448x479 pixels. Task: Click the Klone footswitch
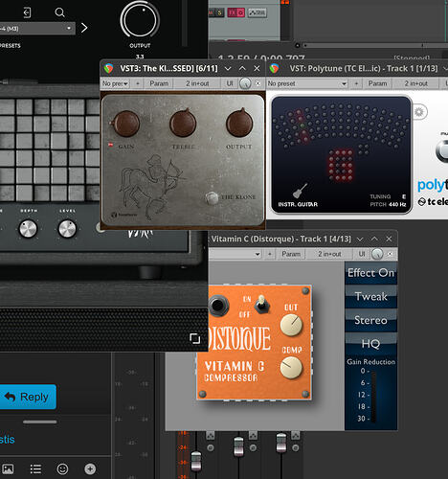(x=212, y=197)
